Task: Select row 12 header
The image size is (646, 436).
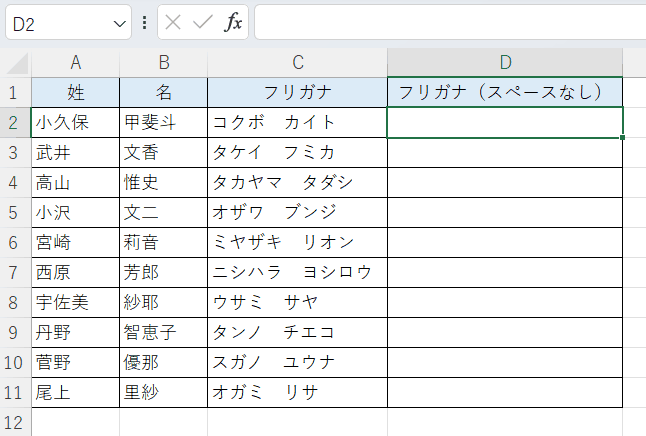Action: click(x=15, y=422)
